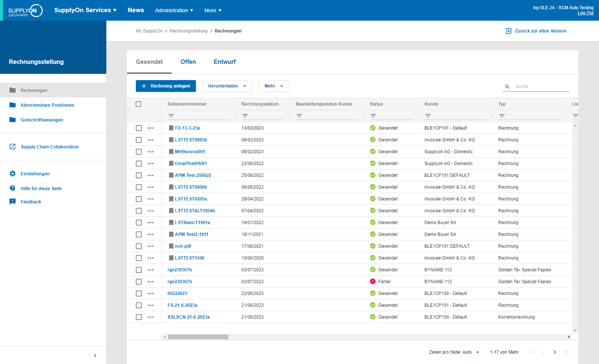Open invoice link APM-Test2-1811

pos(192,234)
